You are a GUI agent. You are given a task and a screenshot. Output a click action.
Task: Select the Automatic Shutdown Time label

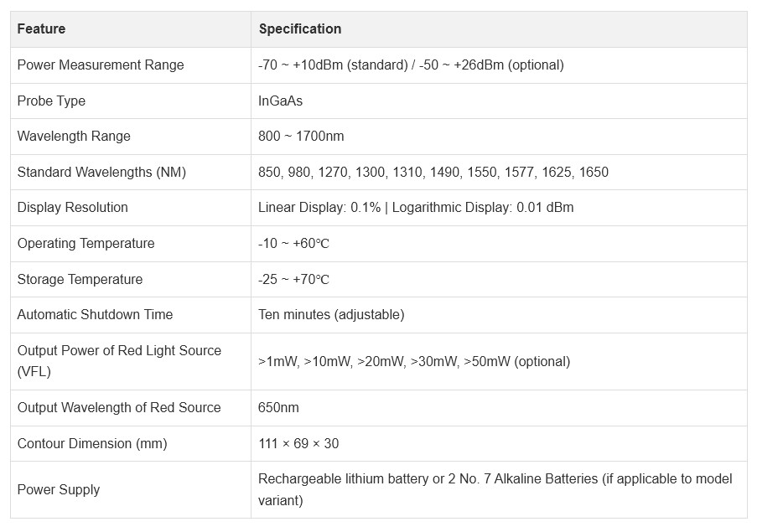[95, 314]
